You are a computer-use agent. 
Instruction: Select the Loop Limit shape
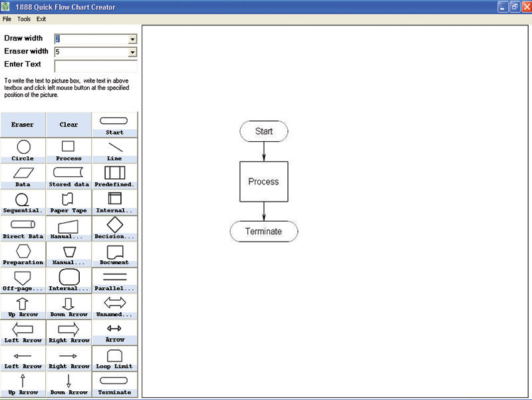click(x=114, y=357)
